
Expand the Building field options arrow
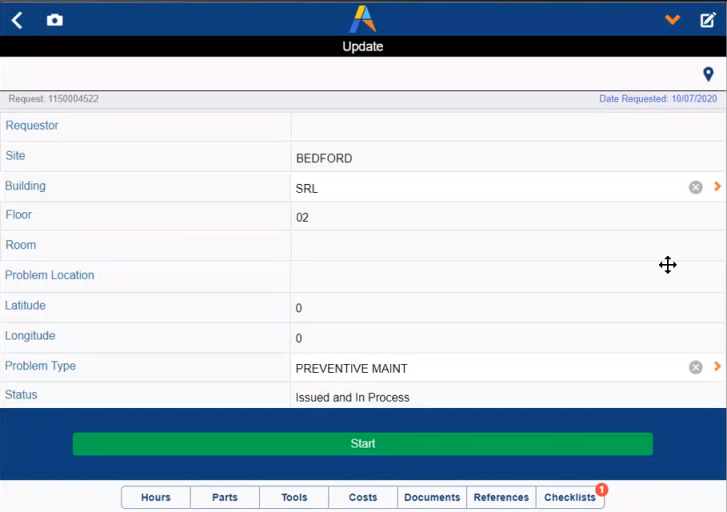tap(717, 187)
